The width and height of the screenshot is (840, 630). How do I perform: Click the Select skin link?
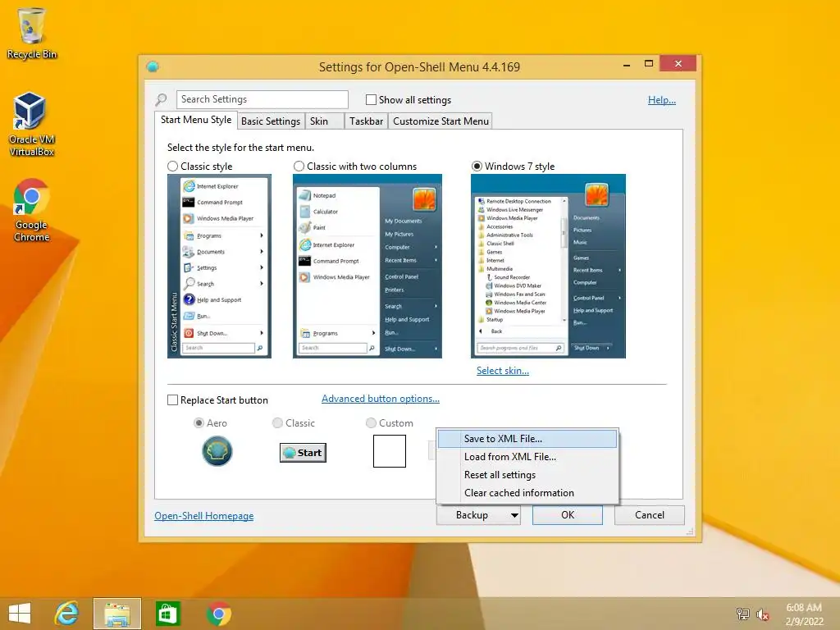tap(503, 371)
